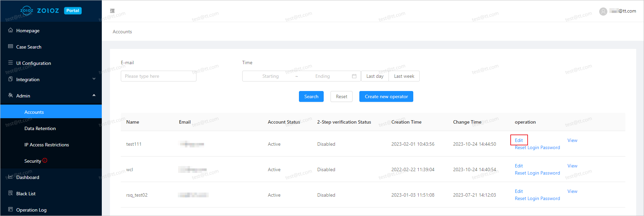The height and width of the screenshot is (216, 644).
Task: Open Homepage via its house icon
Action: 11,30
